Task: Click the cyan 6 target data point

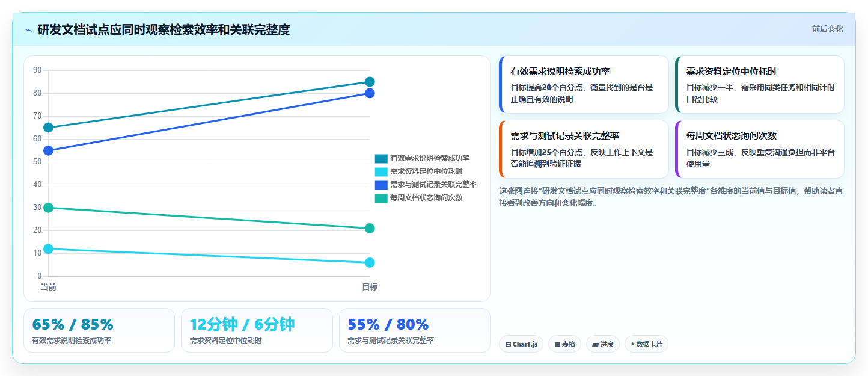Action: (x=370, y=262)
